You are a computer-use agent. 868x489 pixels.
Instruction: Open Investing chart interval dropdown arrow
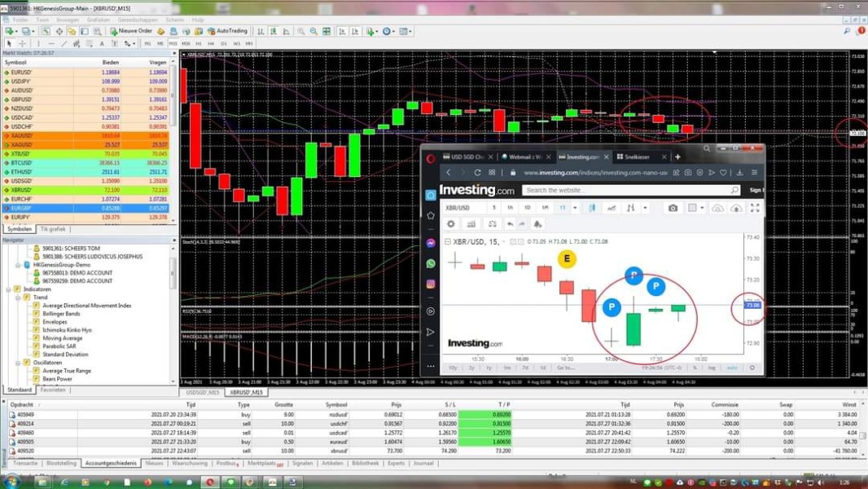(x=575, y=208)
